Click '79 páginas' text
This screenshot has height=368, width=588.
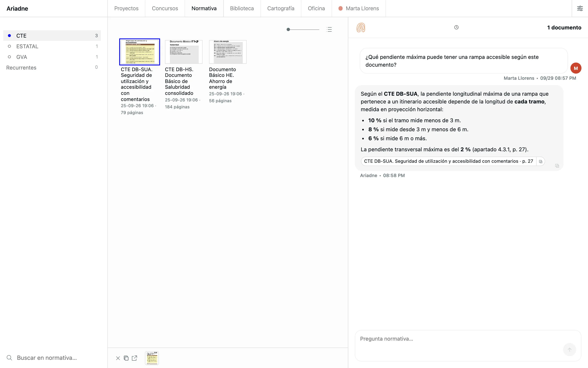point(132,113)
